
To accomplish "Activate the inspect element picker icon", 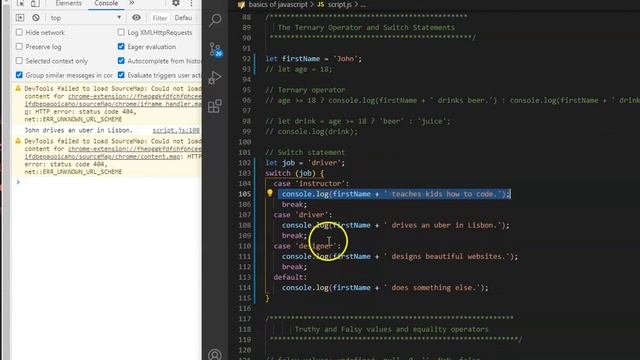I will coord(20,3).
